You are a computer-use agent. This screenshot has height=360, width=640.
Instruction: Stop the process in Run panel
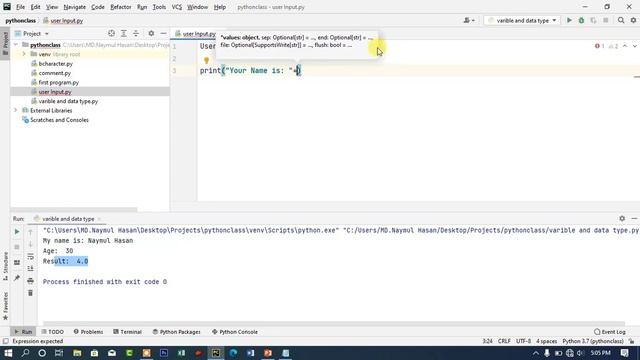click(x=17, y=247)
